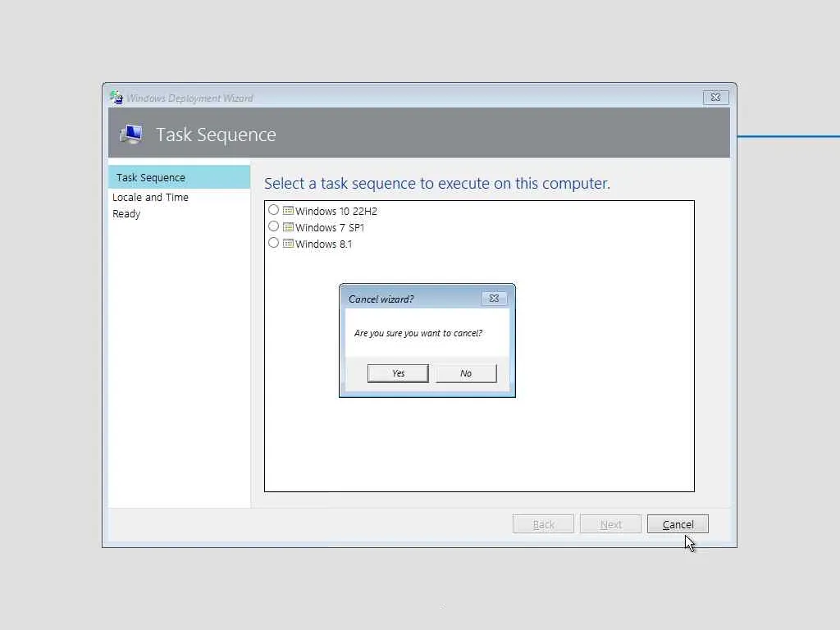Click No in Cancel wizard dialog
Viewport: 840px width, 630px height.
[x=466, y=373]
